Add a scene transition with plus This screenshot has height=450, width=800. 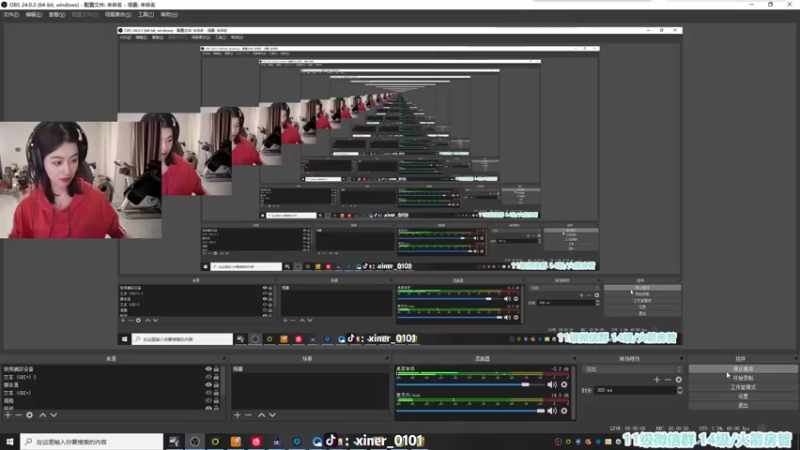click(657, 380)
